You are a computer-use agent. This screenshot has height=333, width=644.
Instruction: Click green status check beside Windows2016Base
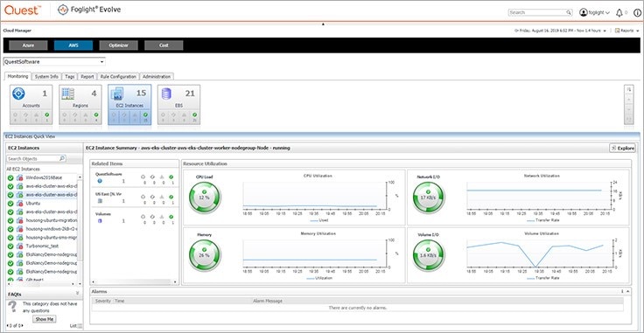pyautogui.click(x=10, y=177)
